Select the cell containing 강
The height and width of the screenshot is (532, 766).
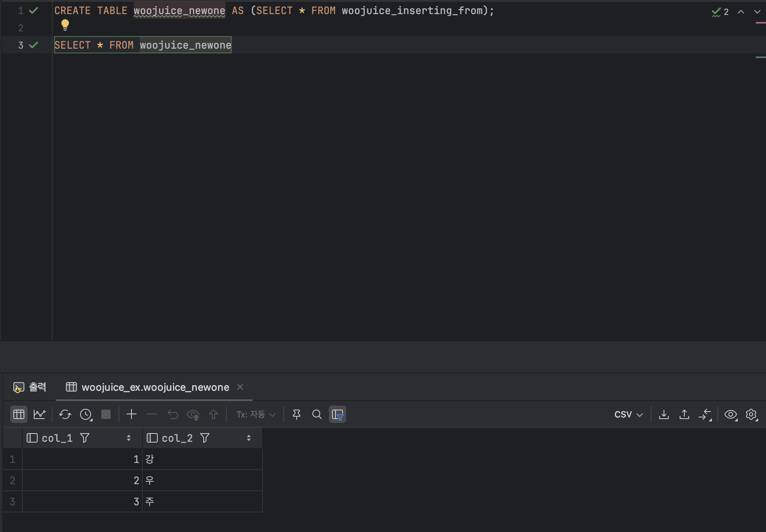[202, 459]
